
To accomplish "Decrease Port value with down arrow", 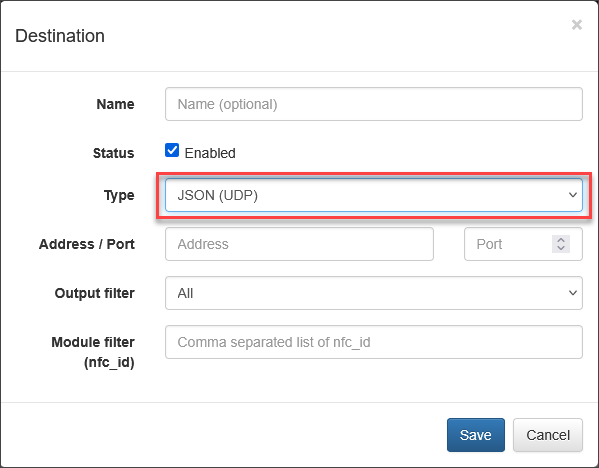I will point(561,248).
